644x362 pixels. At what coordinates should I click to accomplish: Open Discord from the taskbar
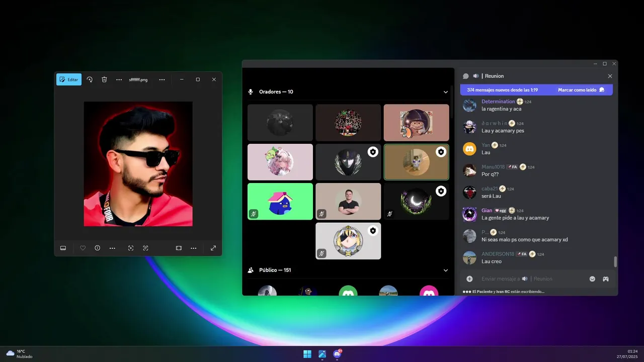337,354
